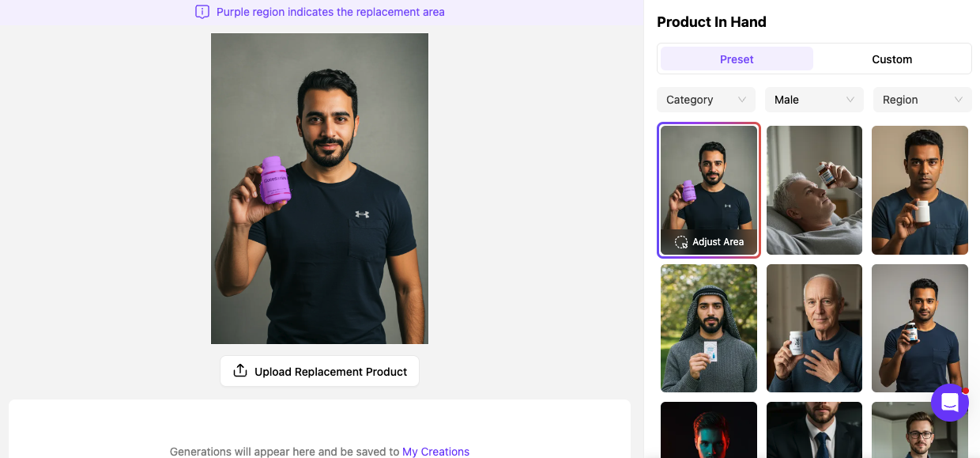Open the chat support bubble
980x458 pixels.
point(949,403)
